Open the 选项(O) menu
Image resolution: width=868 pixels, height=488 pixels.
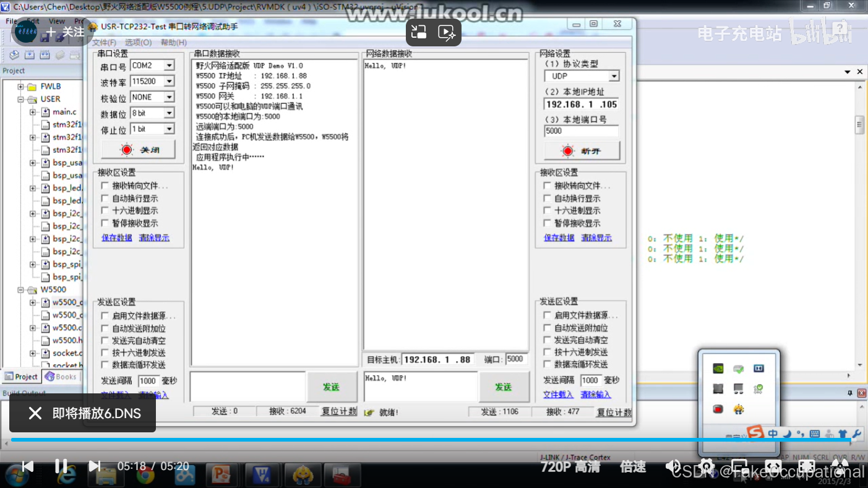(x=139, y=43)
